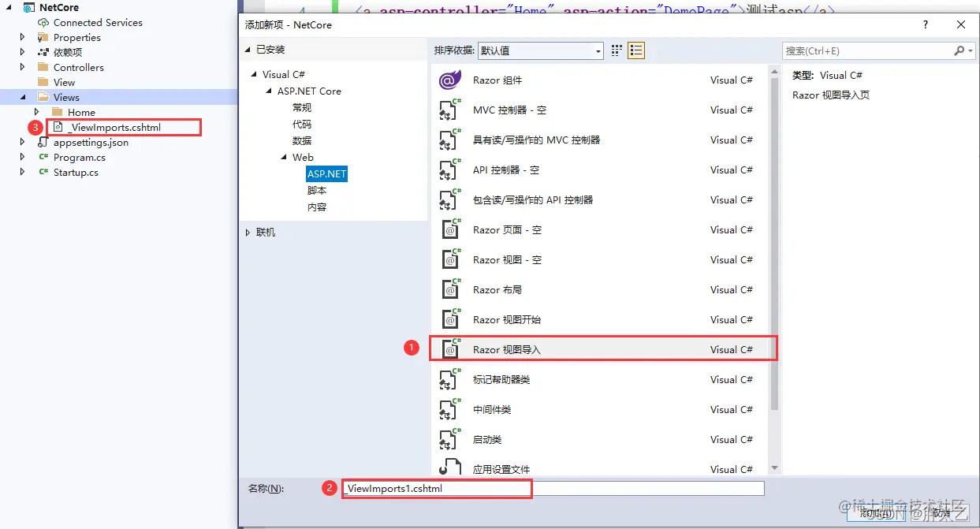The image size is (980, 529).
Task: Click the template list vertical scrollbar
Action: pos(774,270)
